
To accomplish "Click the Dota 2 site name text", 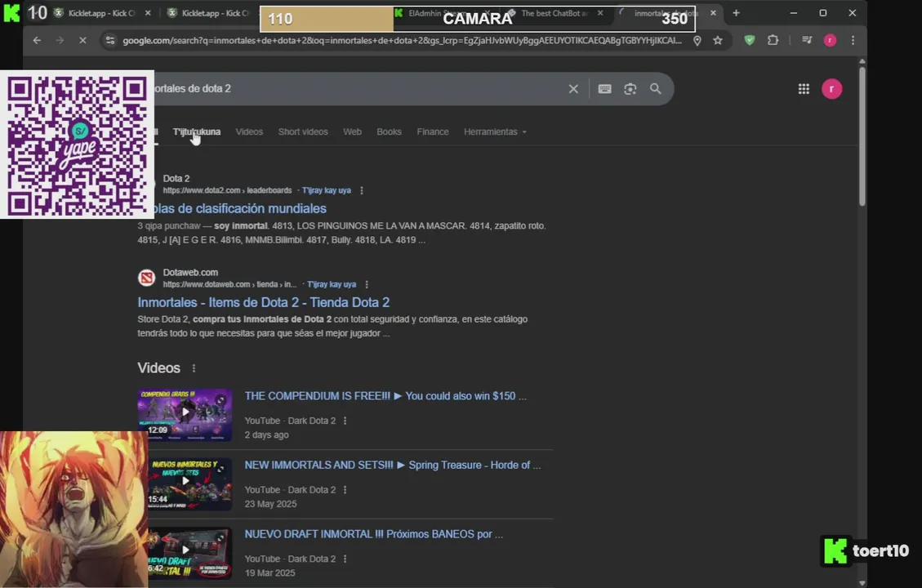I will click(176, 178).
